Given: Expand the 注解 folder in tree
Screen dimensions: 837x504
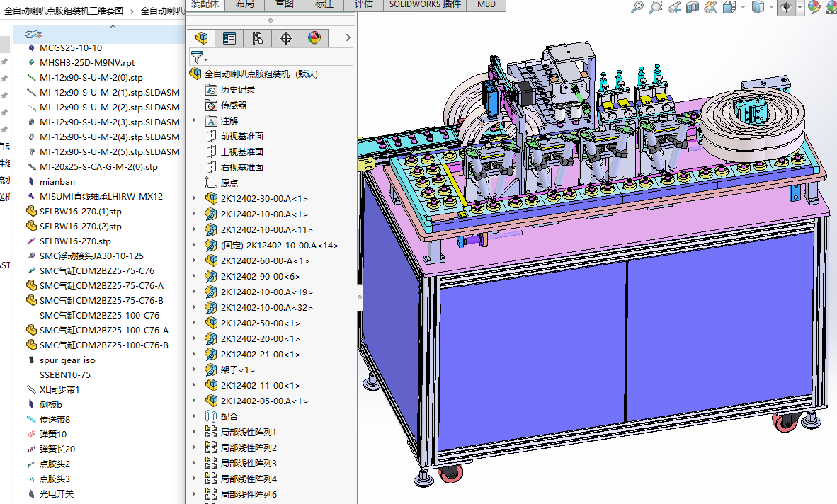Looking at the screenshot, I should 195,121.
